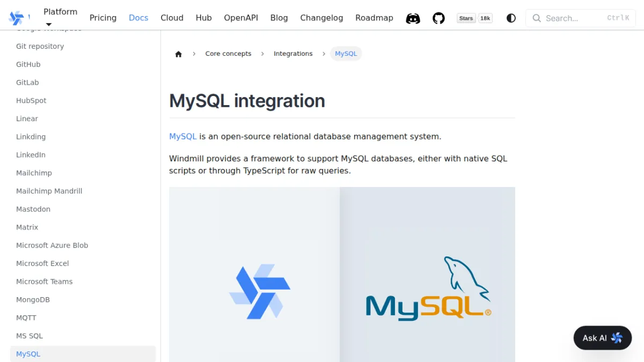Visit the Blog
The width and height of the screenshot is (644, 362).
click(x=279, y=18)
